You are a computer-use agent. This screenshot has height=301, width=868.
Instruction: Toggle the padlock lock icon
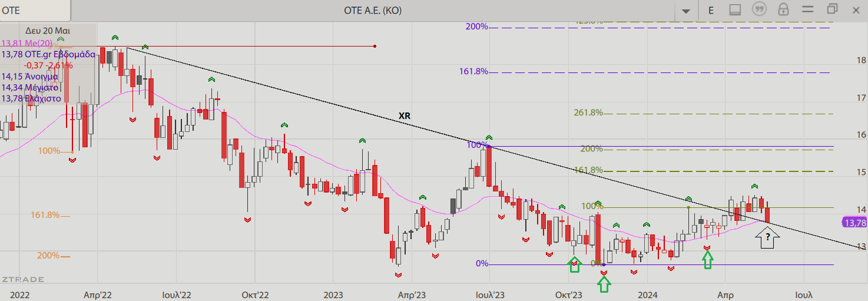(784, 10)
